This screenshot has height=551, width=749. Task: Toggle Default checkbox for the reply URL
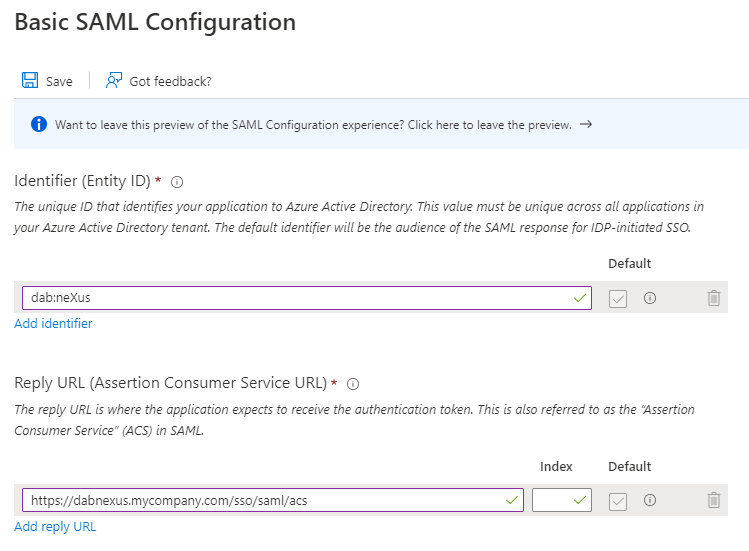tap(618, 500)
